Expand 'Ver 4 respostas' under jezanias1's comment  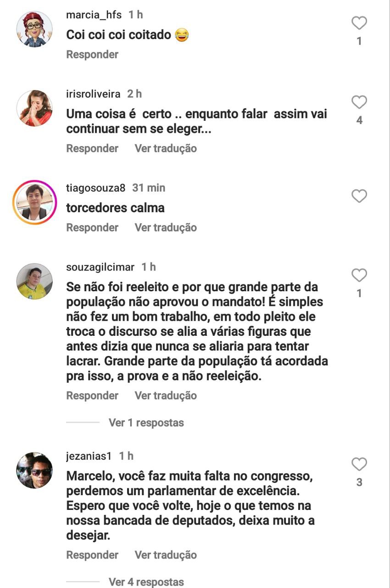146,582
